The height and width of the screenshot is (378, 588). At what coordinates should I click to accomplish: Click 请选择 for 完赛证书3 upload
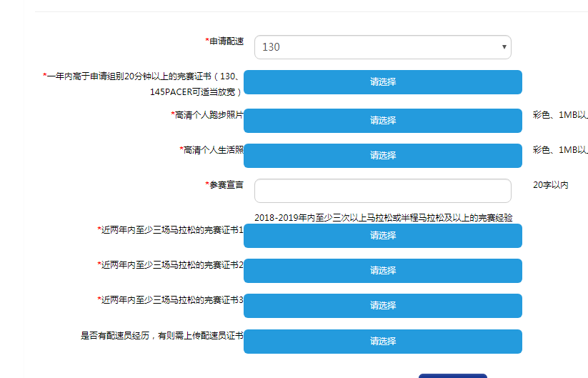pyautogui.click(x=382, y=306)
